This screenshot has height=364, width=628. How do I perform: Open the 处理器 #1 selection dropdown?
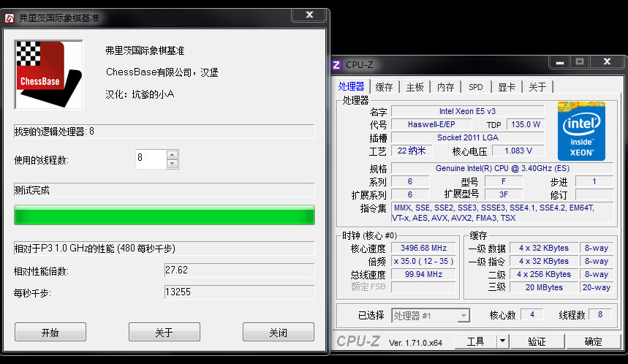pyautogui.click(x=431, y=316)
